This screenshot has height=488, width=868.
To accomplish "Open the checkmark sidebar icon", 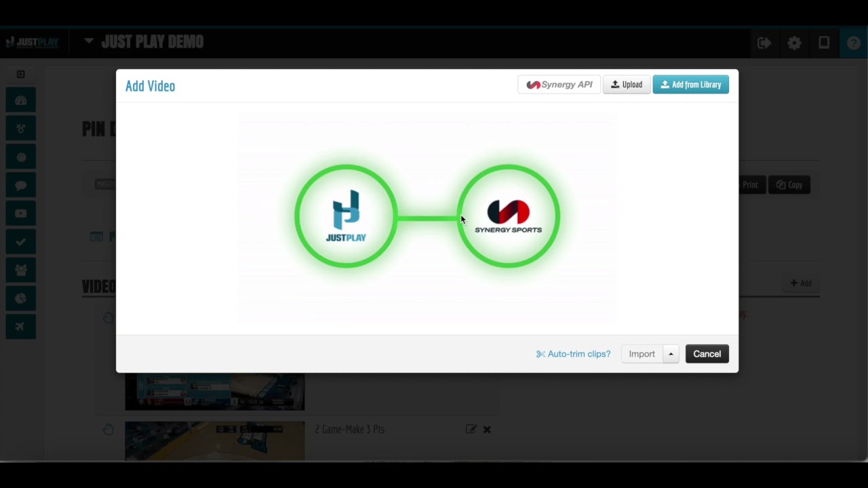I will [x=21, y=242].
